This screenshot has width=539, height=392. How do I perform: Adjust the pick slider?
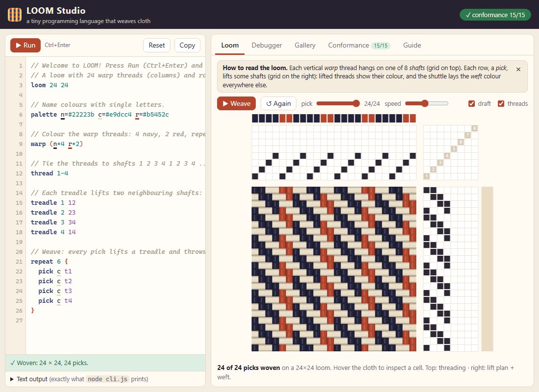[338, 103]
